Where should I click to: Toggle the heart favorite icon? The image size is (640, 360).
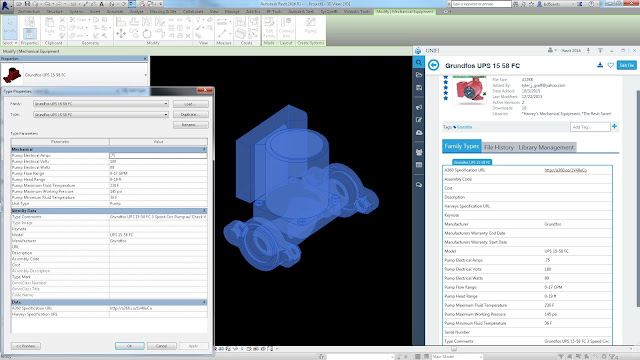[x=611, y=65]
